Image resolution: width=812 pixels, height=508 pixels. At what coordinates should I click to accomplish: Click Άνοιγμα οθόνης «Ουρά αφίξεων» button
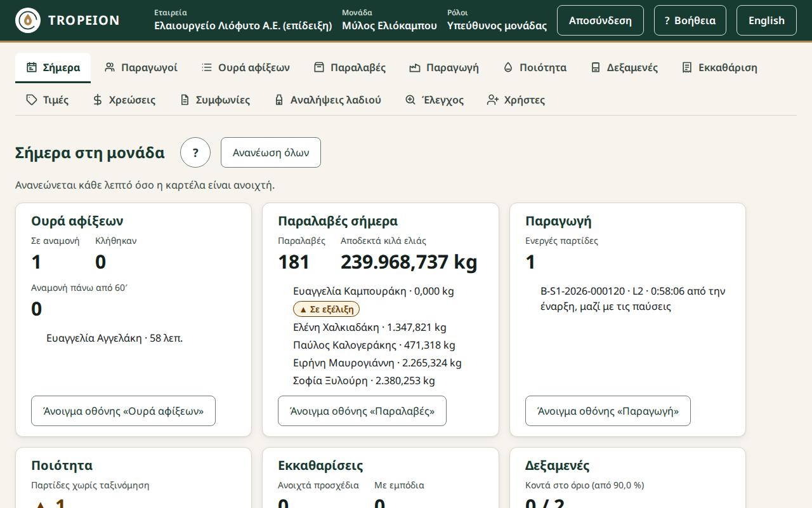[x=123, y=411]
